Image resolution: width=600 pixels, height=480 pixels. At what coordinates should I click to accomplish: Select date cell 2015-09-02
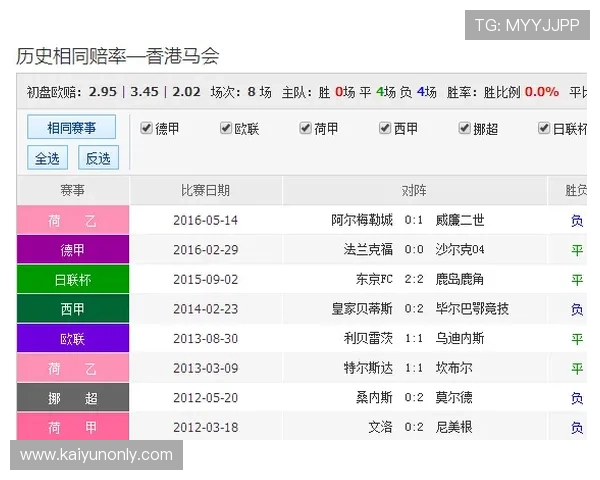(205, 279)
